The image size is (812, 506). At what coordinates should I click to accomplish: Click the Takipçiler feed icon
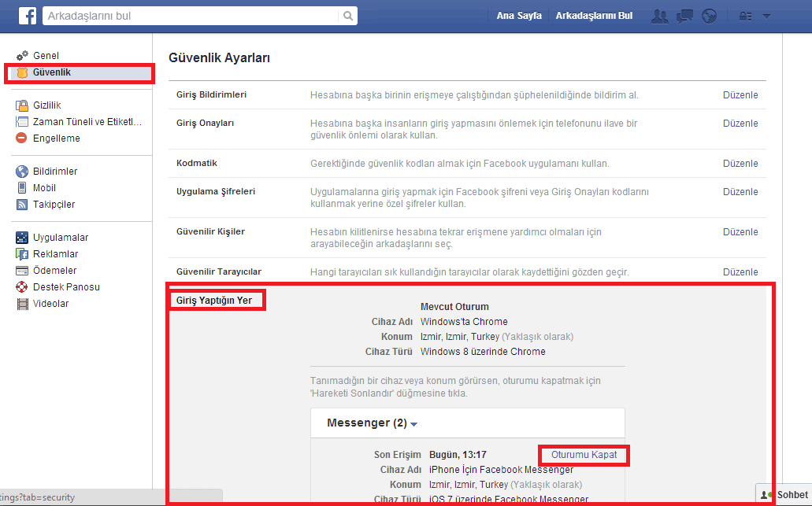(x=22, y=205)
